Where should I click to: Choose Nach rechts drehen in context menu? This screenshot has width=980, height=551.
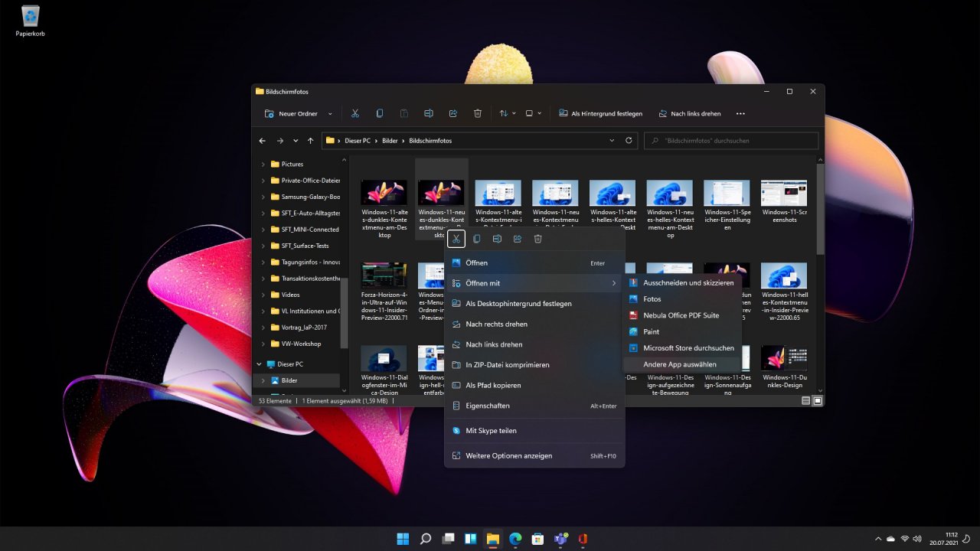[534, 324]
